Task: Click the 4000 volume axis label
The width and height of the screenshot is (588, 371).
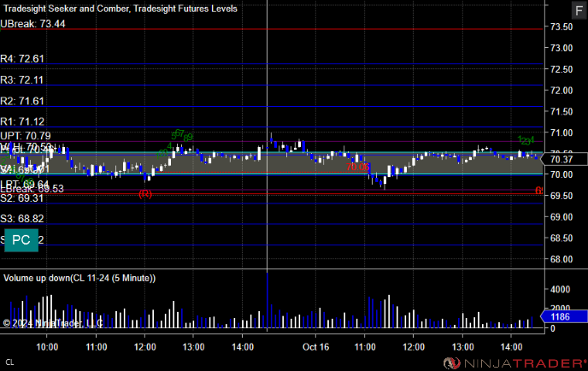Action: [x=561, y=290]
